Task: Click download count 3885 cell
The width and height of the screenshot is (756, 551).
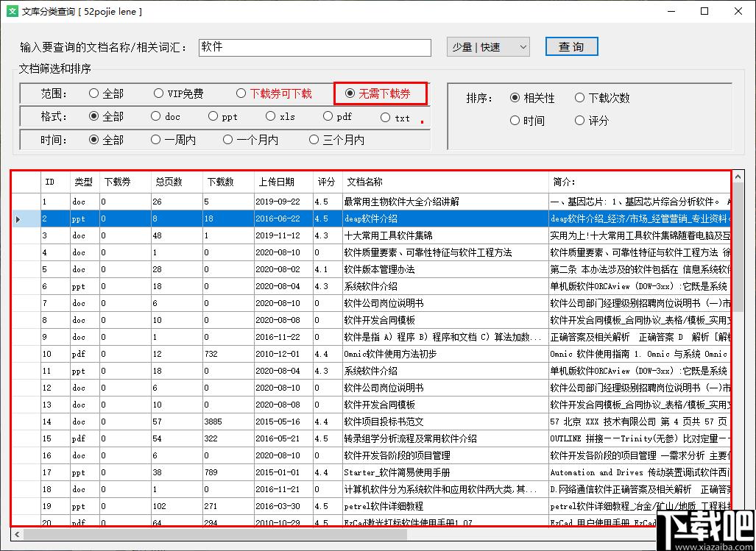Action: point(228,422)
